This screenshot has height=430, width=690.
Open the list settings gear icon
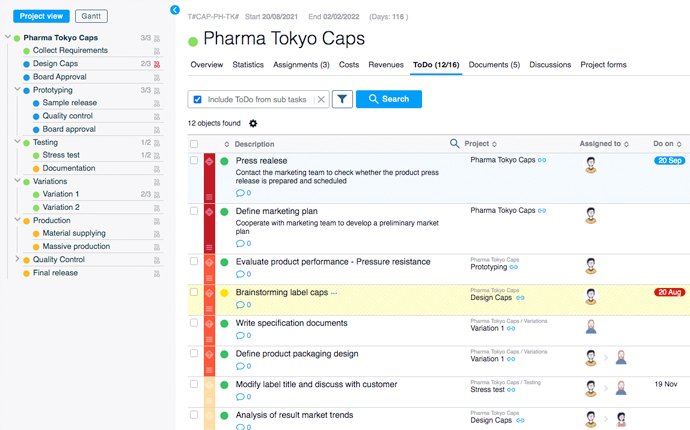[253, 124]
